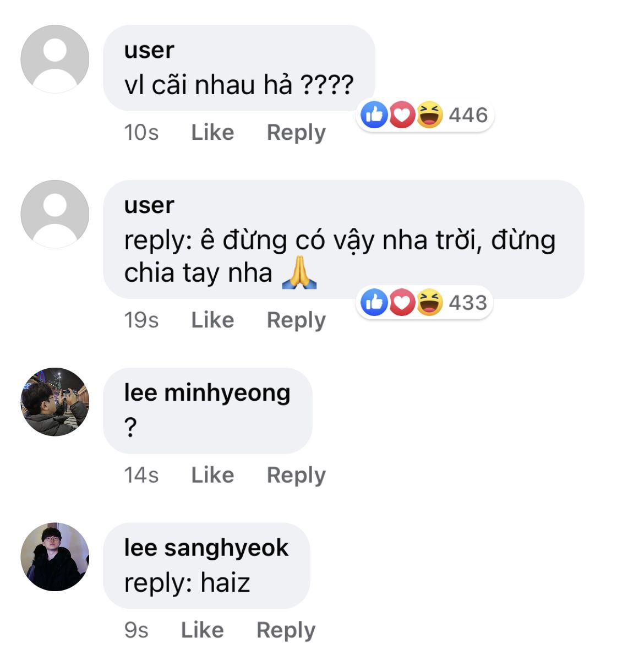The image size is (644, 655).
Task: Like lee minhyeong's "?" comment
Action: 212,475
